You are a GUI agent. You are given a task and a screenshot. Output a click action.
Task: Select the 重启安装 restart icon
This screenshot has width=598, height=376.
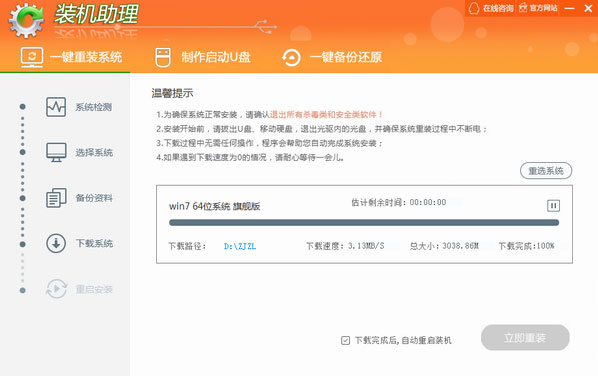click(x=56, y=289)
